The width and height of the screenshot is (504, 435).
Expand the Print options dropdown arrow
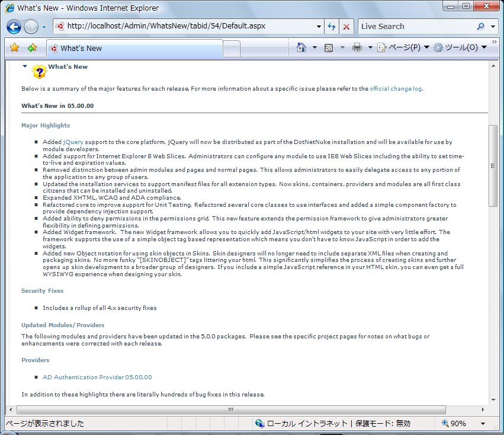[370, 47]
